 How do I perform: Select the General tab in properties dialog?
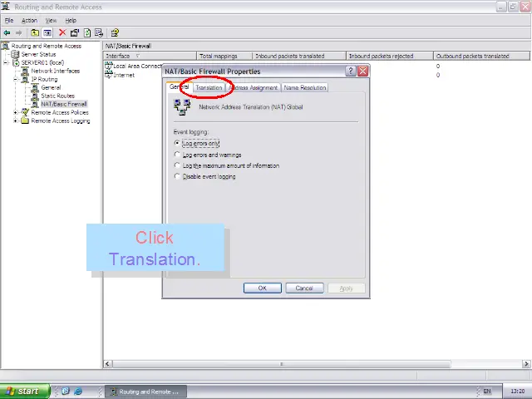(180, 86)
